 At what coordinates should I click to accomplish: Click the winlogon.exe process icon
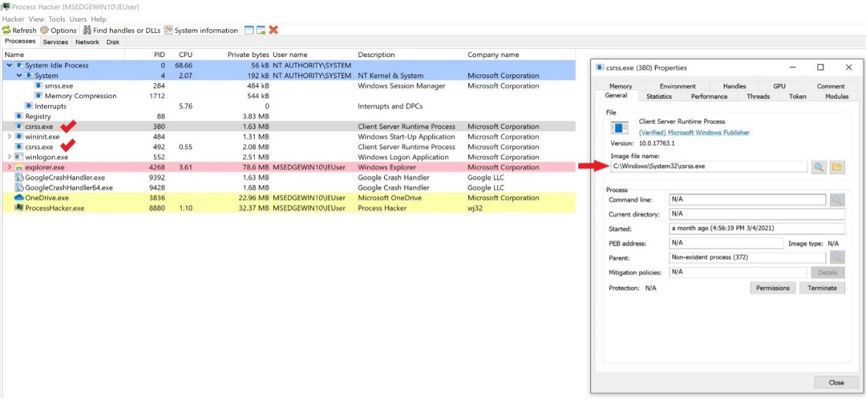click(x=19, y=157)
